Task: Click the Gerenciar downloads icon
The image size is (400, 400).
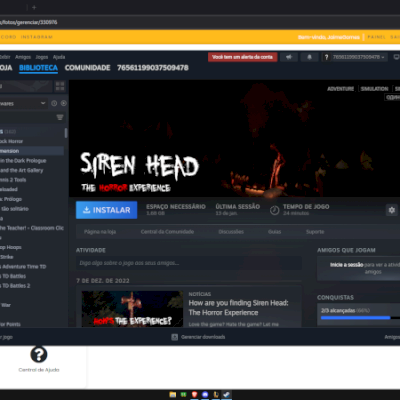Action: 174,337
